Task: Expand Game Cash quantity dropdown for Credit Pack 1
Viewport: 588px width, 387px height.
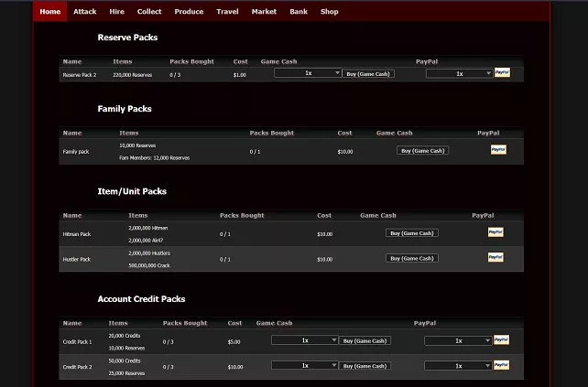Action: click(305, 340)
